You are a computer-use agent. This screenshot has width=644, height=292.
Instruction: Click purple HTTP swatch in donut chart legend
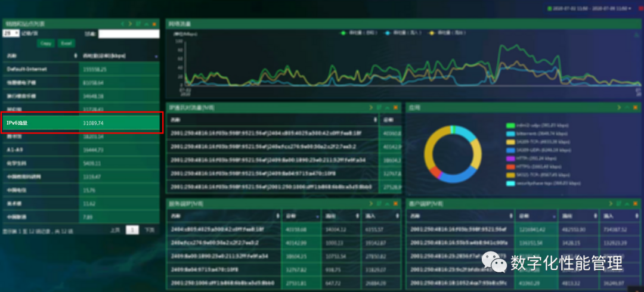[511, 158]
